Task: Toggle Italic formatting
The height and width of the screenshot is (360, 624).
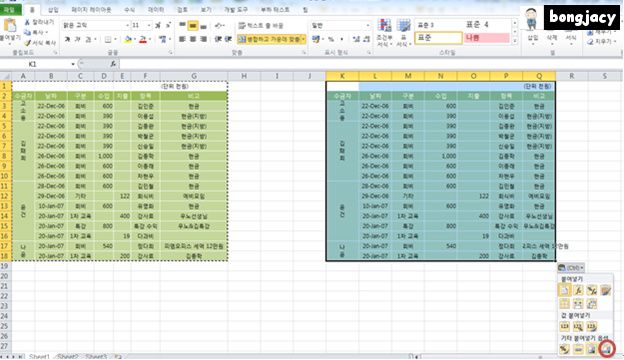Action: (78, 39)
